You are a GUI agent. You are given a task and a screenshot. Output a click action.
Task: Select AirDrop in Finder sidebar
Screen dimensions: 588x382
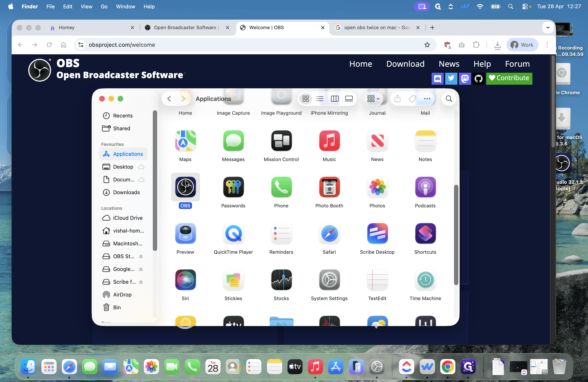[x=123, y=294]
